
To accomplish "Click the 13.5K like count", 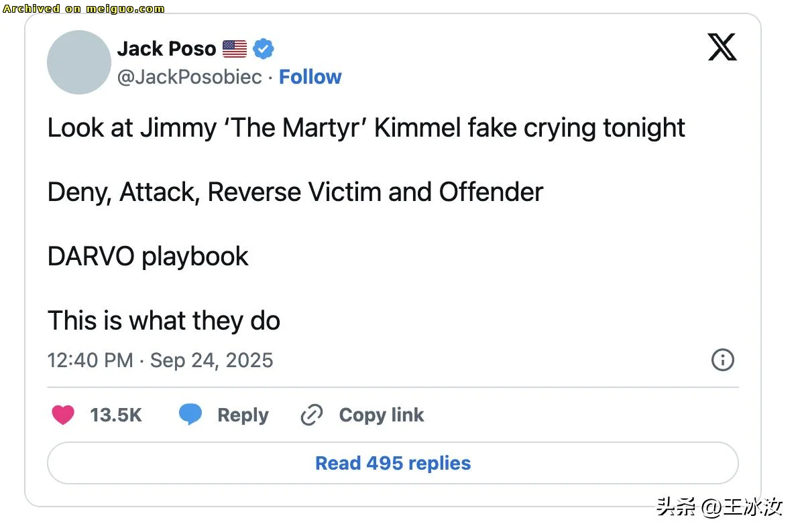I will pos(116,415).
